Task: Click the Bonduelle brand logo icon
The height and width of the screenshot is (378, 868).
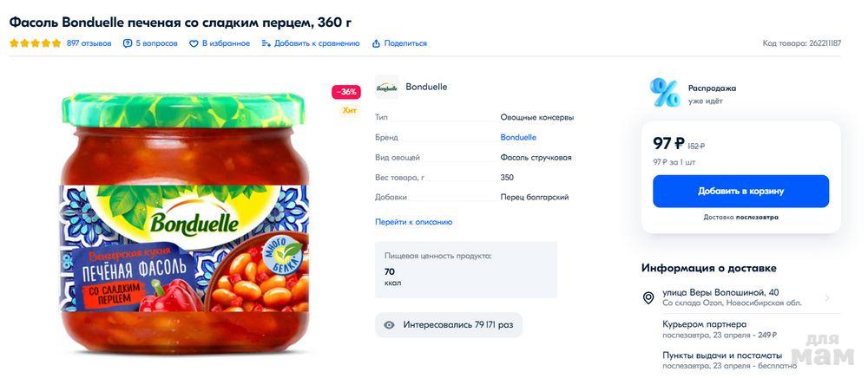Action: 386,87
